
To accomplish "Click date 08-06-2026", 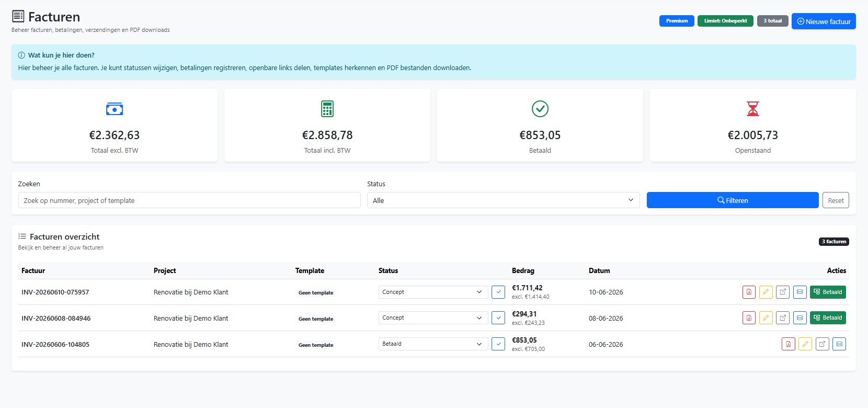I will [606, 318].
